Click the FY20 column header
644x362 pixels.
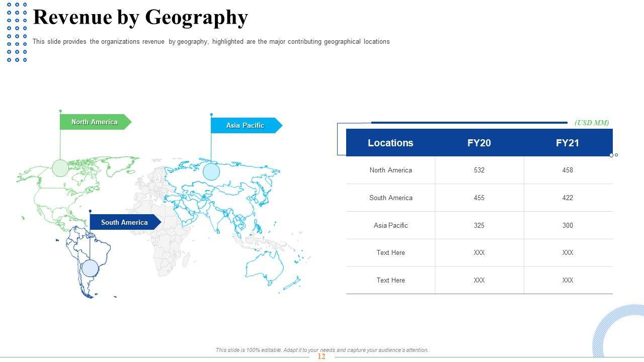coord(479,143)
